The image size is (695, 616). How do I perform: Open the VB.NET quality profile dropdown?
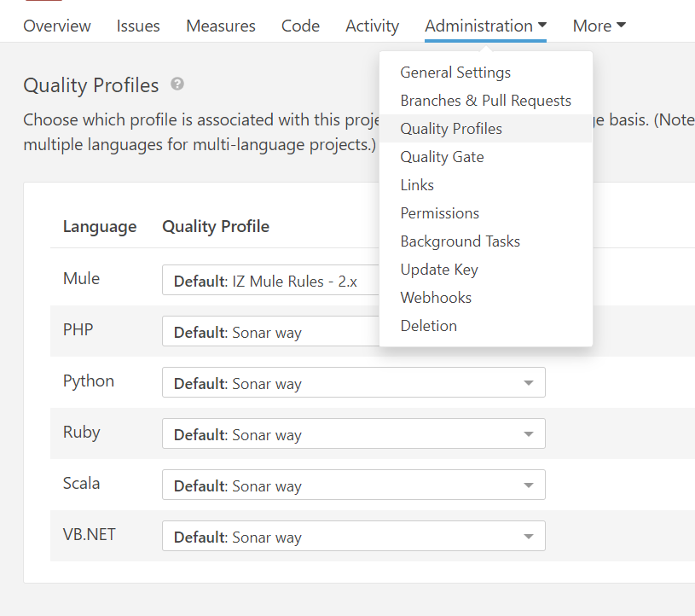[354, 536]
